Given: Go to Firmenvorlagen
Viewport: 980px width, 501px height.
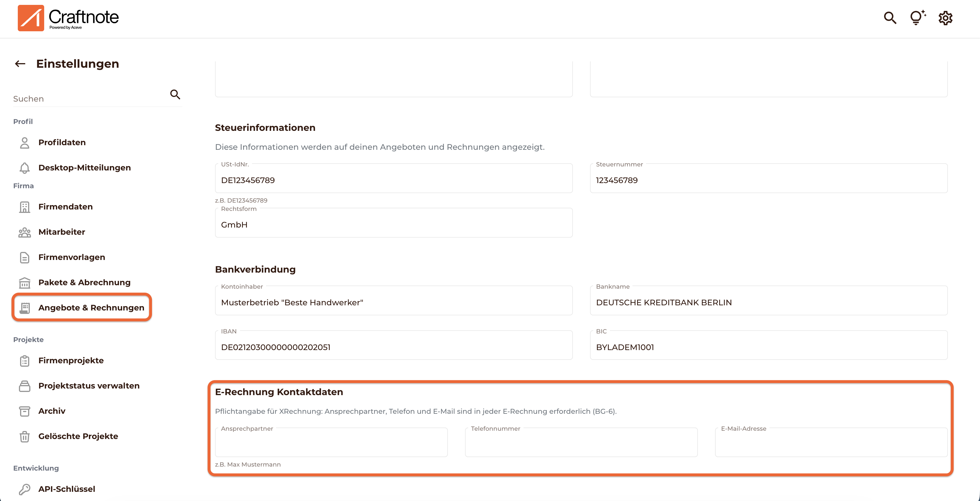Looking at the screenshot, I should 71,257.
